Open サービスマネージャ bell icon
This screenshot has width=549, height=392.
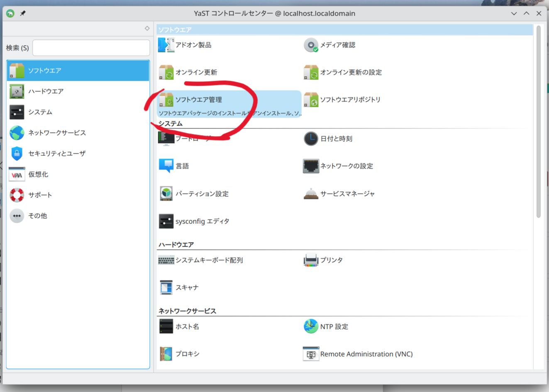point(311,194)
